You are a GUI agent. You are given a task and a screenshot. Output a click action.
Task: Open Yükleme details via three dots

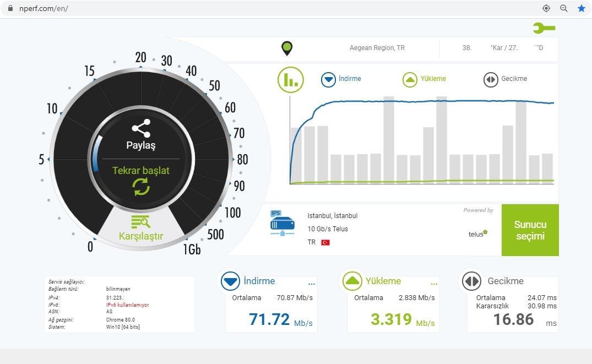point(434,284)
